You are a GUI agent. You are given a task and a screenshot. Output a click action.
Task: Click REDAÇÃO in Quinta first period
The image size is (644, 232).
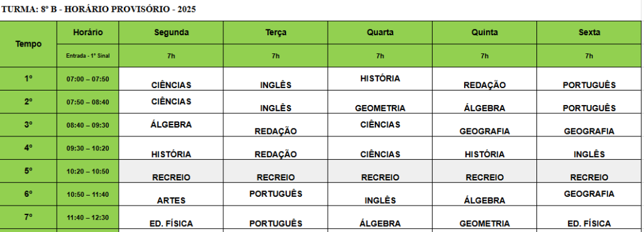(484, 85)
